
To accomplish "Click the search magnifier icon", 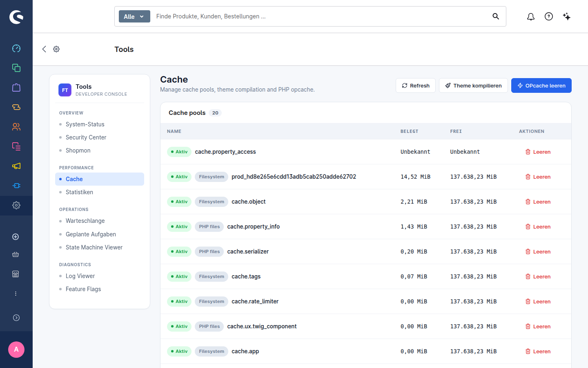I will (496, 16).
